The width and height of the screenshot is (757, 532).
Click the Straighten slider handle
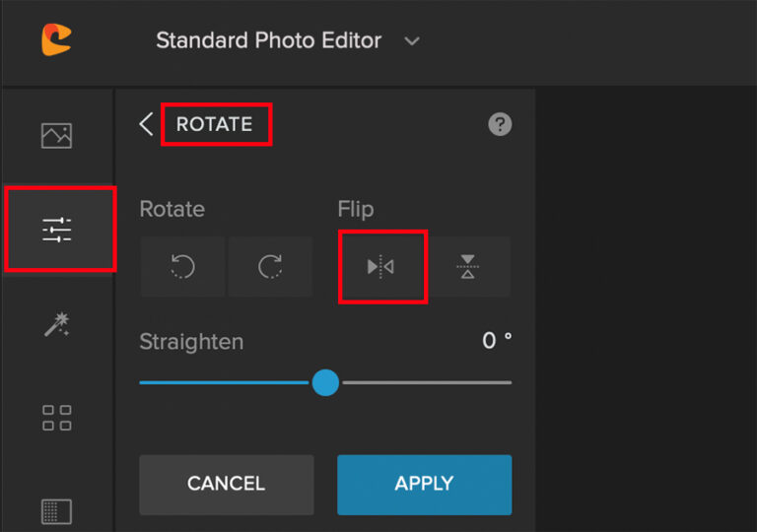click(x=325, y=382)
